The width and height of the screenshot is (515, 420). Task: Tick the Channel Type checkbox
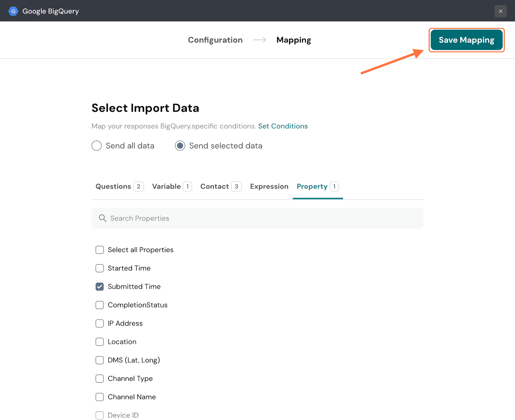click(x=100, y=378)
